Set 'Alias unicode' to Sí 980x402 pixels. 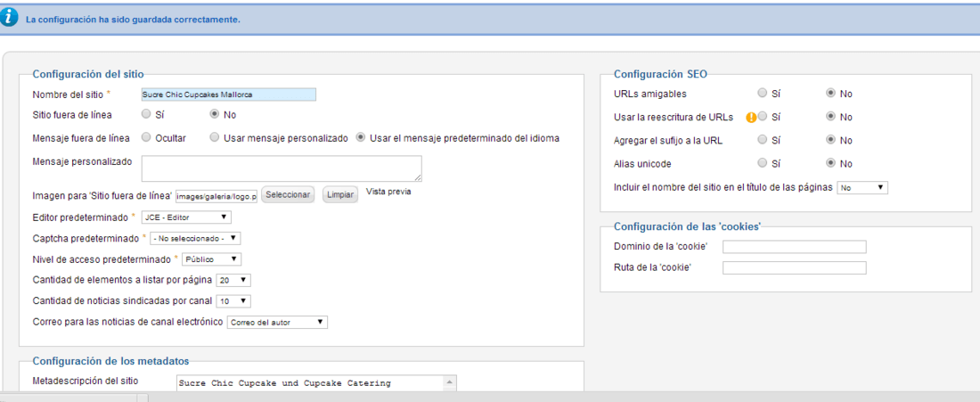pos(761,163)
